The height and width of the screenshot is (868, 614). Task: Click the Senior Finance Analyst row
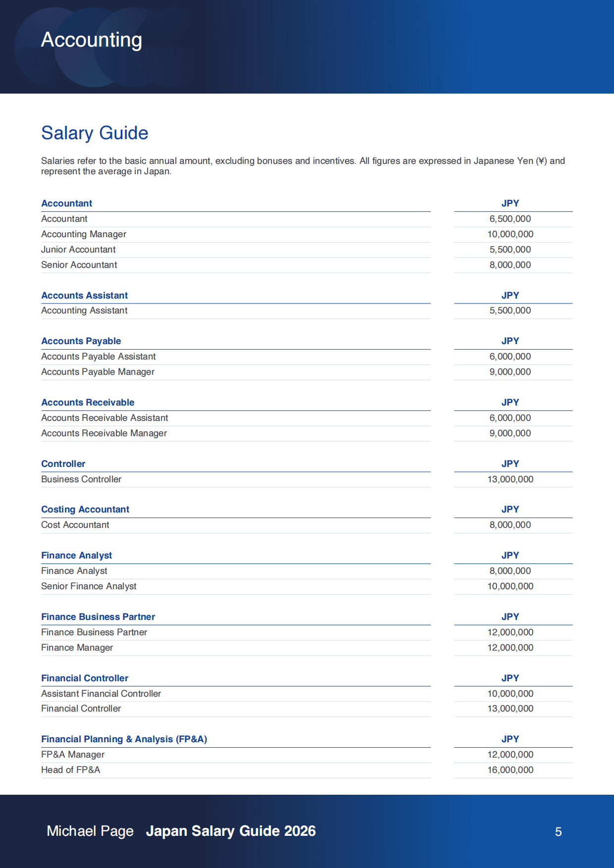point(307,586)
